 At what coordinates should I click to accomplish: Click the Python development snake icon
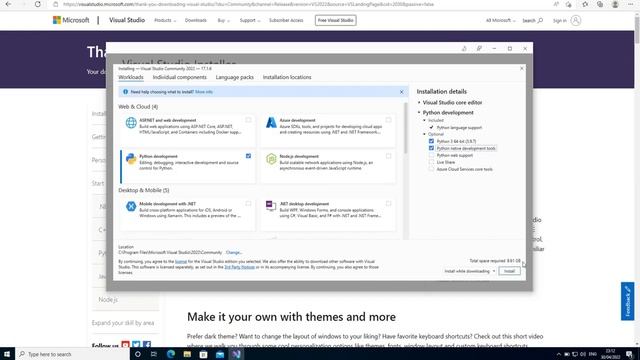click(131, 159)
